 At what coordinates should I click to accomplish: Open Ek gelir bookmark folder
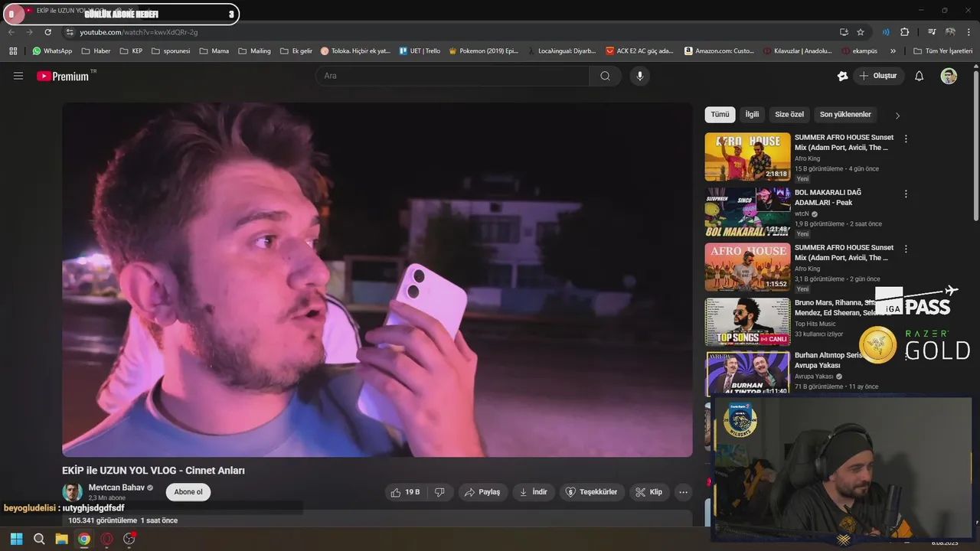tap(296, 51)
